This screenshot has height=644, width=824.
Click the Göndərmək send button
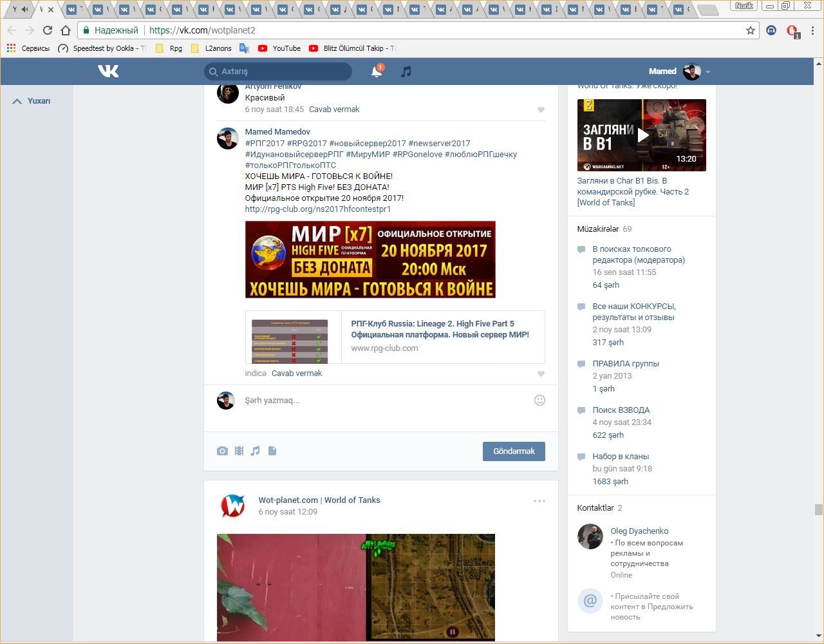[x=514, y=451]
